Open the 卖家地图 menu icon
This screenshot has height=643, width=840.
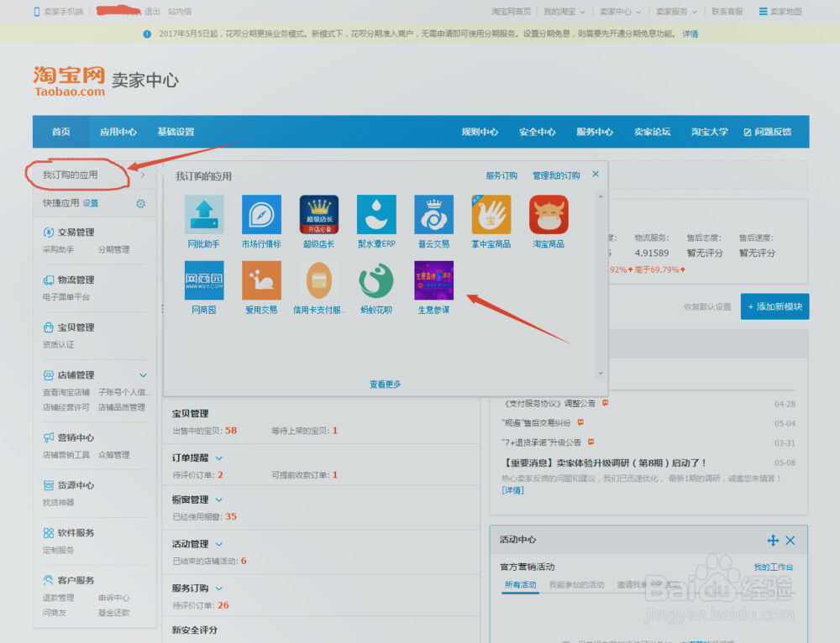tap(763, 11)
